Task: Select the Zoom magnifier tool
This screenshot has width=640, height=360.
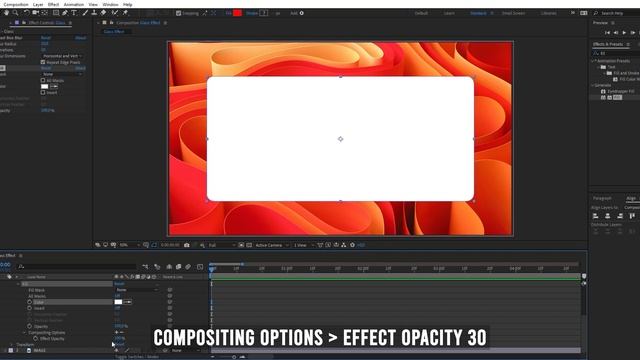Action: coord(16,13)
